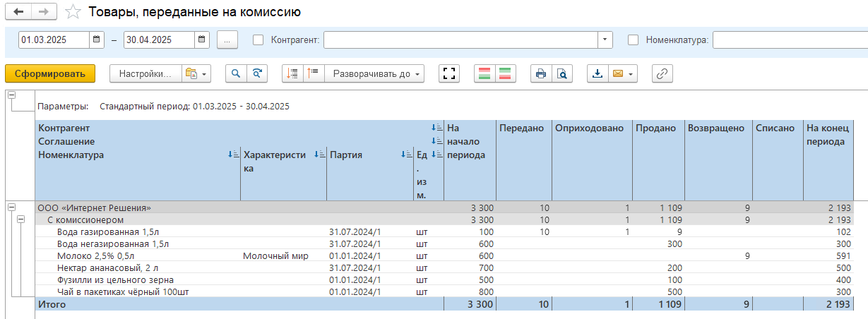Image resolution: width=868 pixels, height=319 pixels.
Task: Add report to favorites with star
Action: (72, 12)
